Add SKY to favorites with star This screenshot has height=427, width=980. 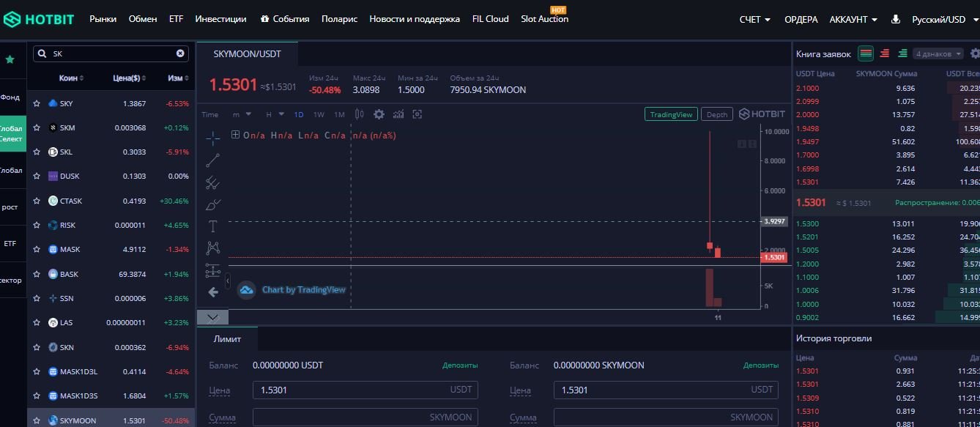pos(37,104)
